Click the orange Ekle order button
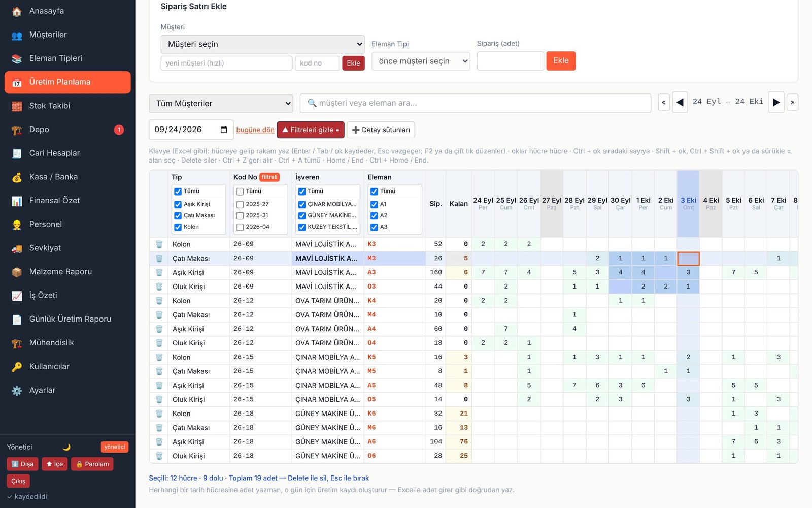 [x=561, y=61]
